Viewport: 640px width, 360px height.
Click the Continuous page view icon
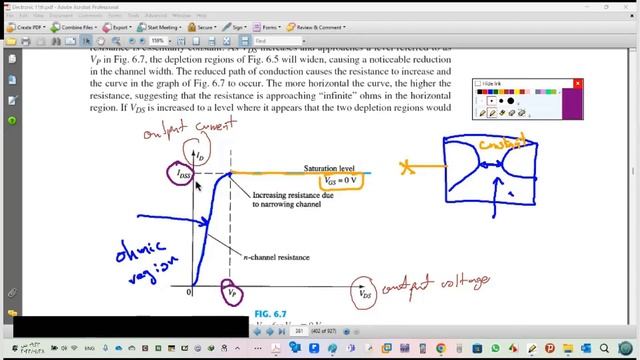tap(211, 41)
